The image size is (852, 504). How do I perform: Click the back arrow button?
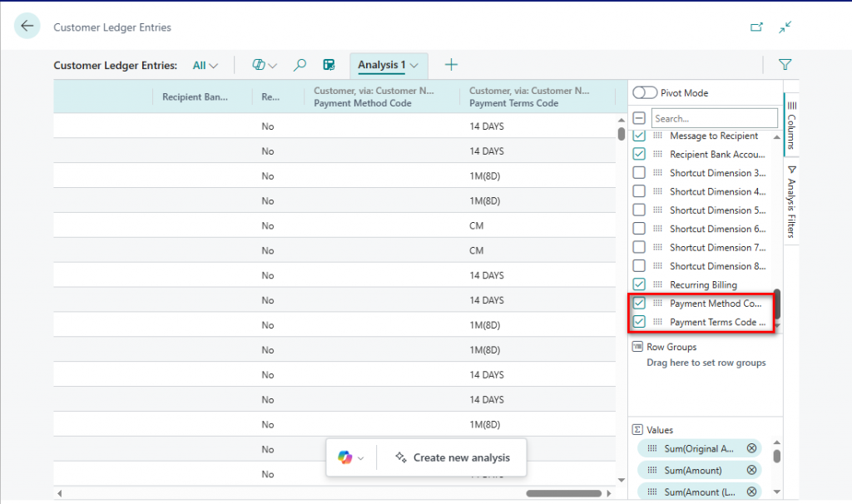click(27, 27)
